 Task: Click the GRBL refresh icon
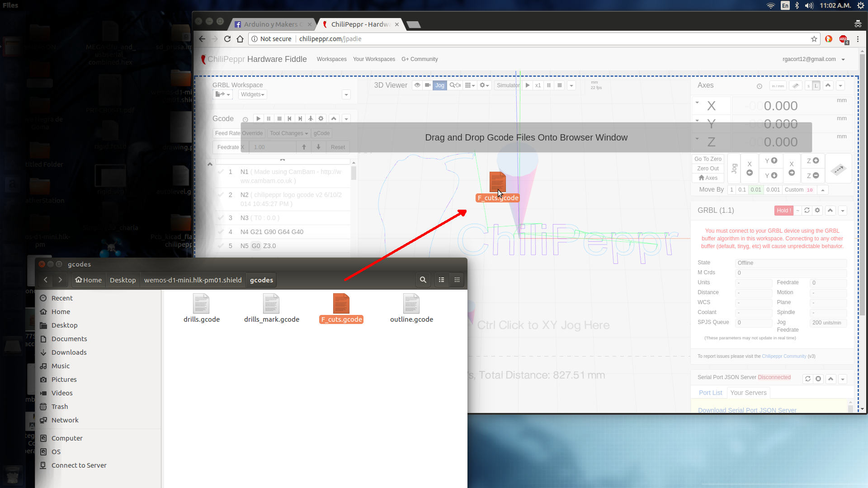(x=807, y=211)
